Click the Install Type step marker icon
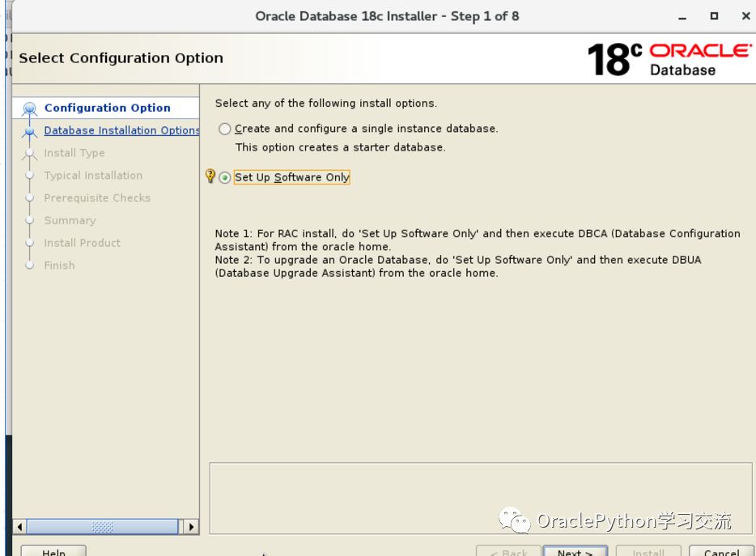756x556 pixels. 29,154
